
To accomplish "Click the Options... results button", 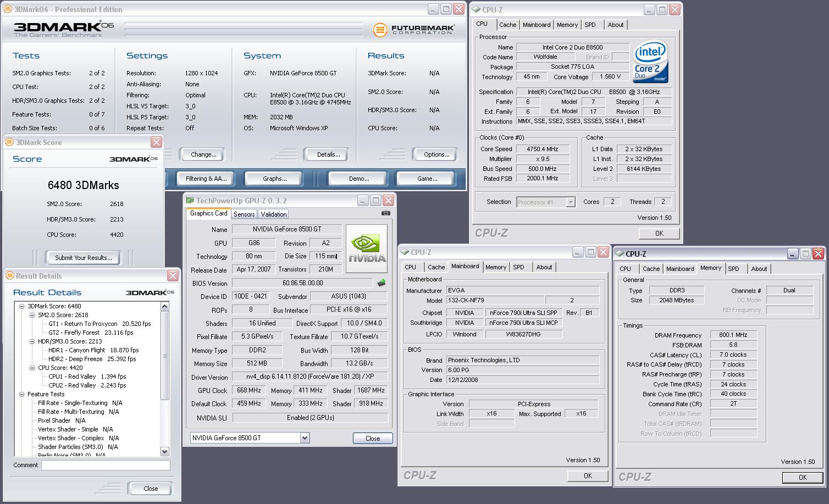I will coord(436,154).
